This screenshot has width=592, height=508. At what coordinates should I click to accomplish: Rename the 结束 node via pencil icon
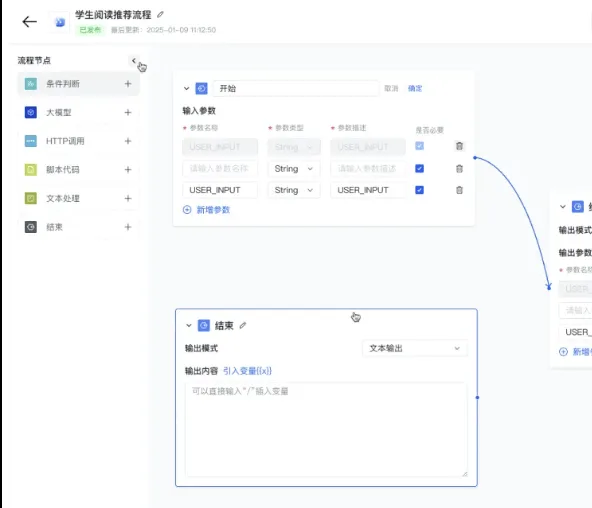(x=243, y=325)
